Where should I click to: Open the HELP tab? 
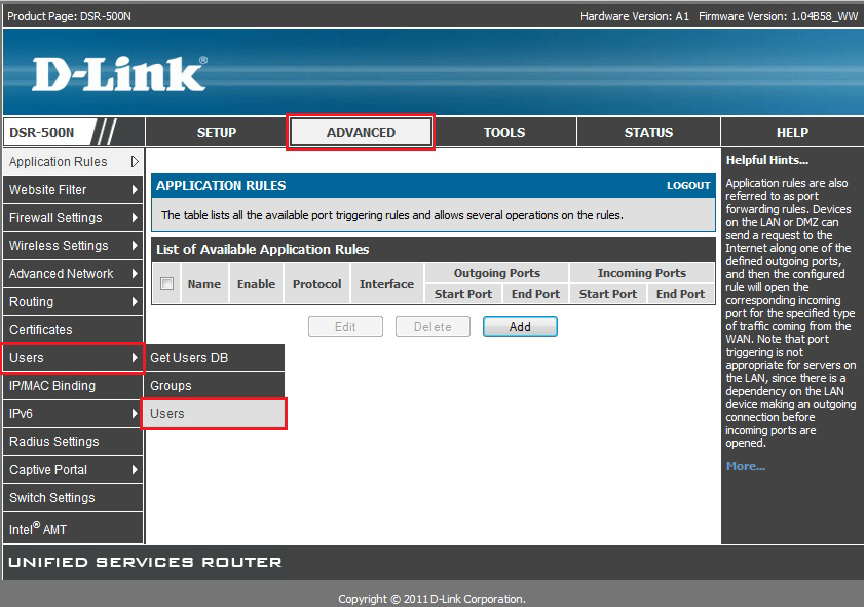click(x=792, y=132)
